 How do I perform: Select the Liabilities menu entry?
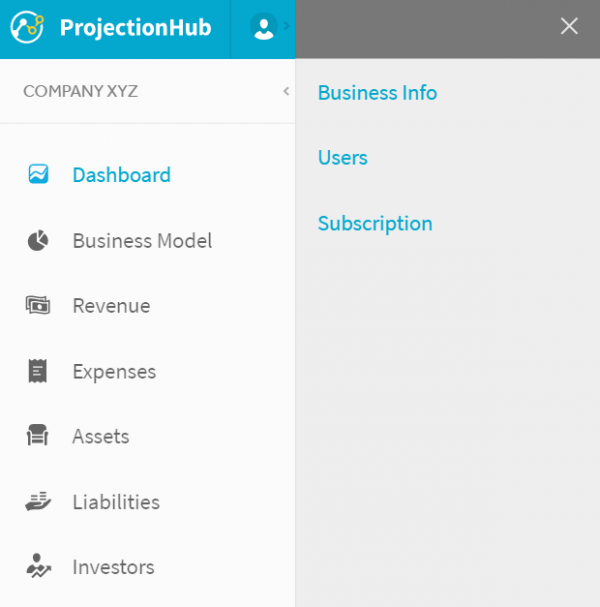pyautogui.click(x=147, y=502)
